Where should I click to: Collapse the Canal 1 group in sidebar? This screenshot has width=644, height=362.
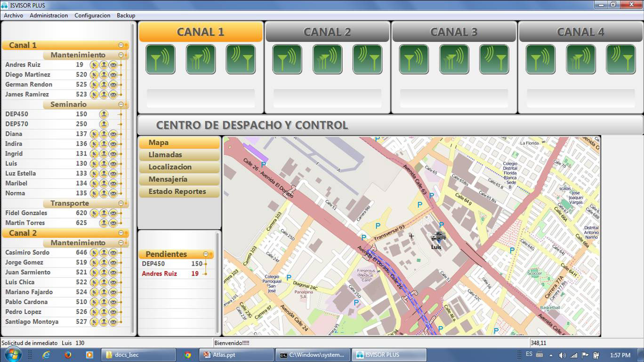pyautogui.click(x=121, y=45)
